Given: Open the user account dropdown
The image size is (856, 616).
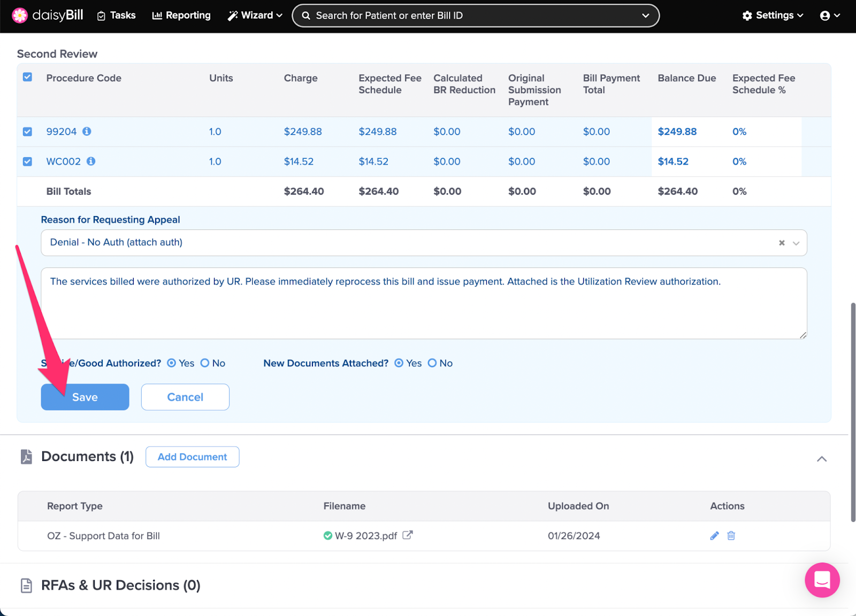Looking at the screenshot, I should pyautogui.click(x=830, y=16).
